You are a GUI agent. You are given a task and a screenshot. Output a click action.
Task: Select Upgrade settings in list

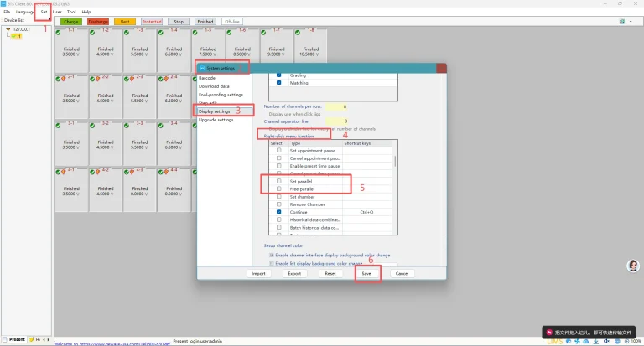[x=216, y=120]
